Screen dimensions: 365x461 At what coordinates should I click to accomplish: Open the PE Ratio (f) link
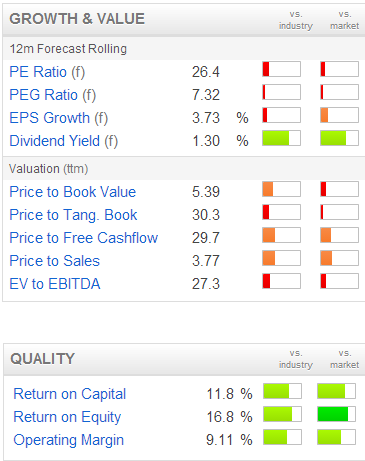47,72
